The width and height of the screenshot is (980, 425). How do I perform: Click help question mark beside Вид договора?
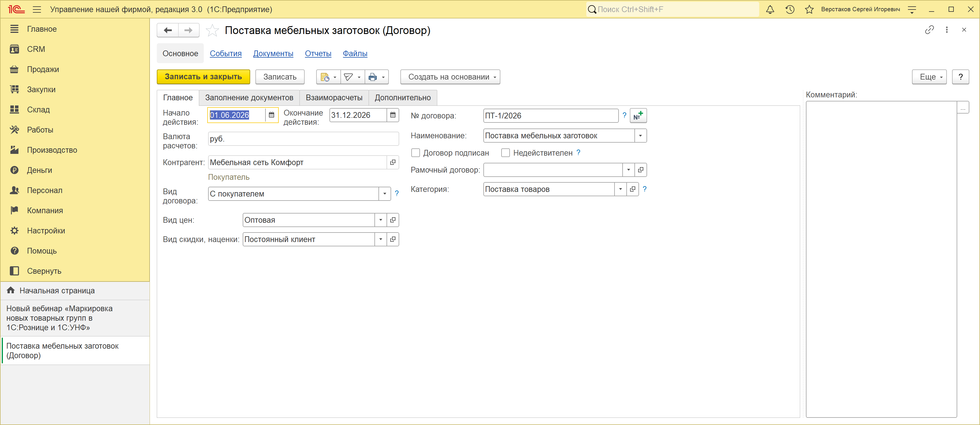(x=397, y=194)
